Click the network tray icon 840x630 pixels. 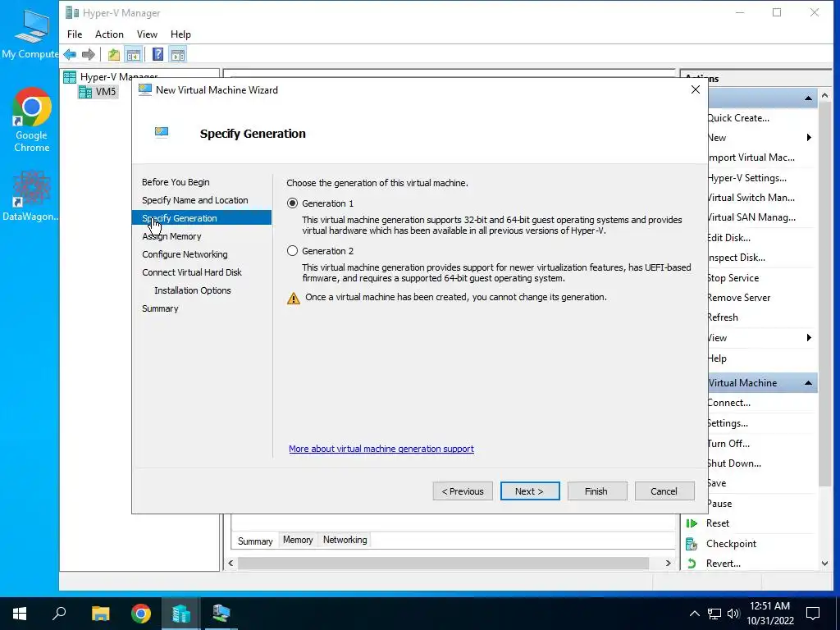pyautogui.click(x=714, y=614)
